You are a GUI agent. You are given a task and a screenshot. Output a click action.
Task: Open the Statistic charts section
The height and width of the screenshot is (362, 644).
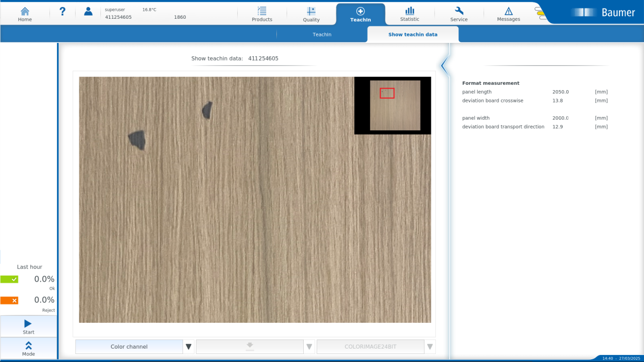[409, 14]
